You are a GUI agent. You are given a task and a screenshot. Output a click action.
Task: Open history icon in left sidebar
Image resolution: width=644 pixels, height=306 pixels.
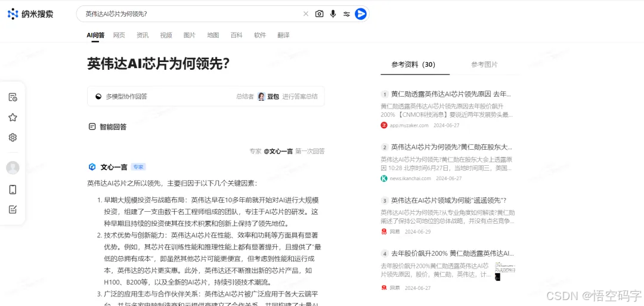[13, 97]
